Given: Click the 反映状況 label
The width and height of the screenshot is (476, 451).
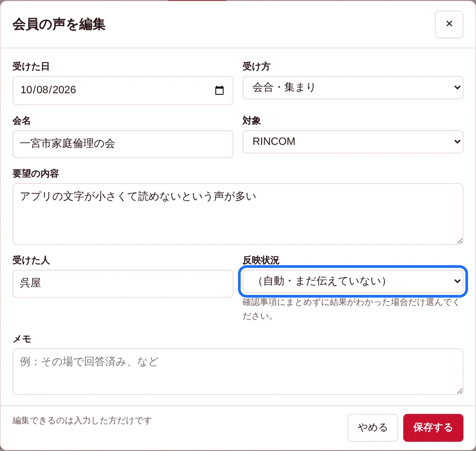Looking at the screenshot, I should (261, 260).
